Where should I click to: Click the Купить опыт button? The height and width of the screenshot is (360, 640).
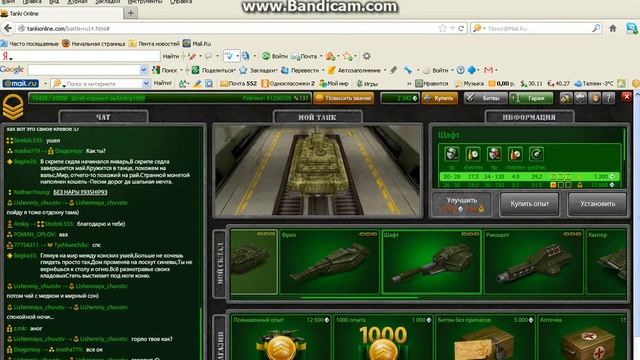pos(529,204)
